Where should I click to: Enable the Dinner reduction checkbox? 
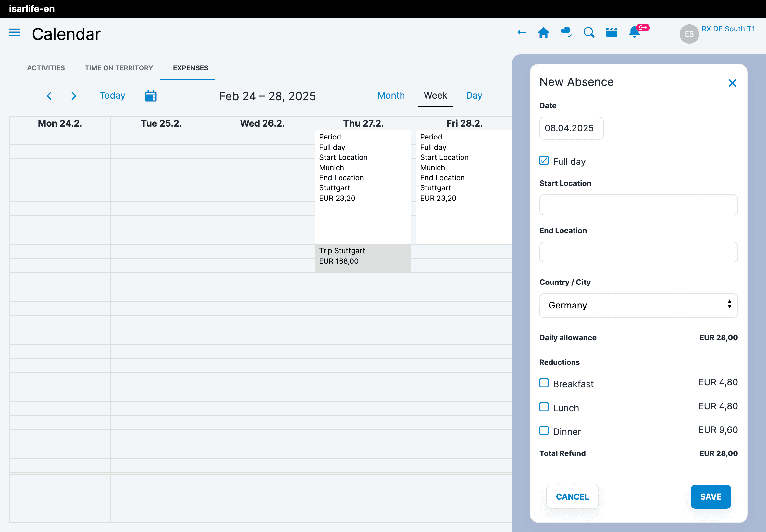544,431
